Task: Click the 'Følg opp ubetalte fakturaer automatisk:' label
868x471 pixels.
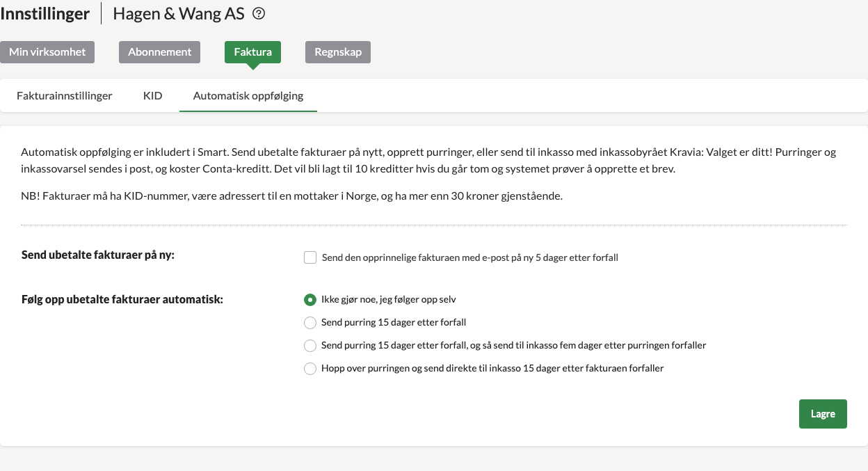Action: (122, 300)
